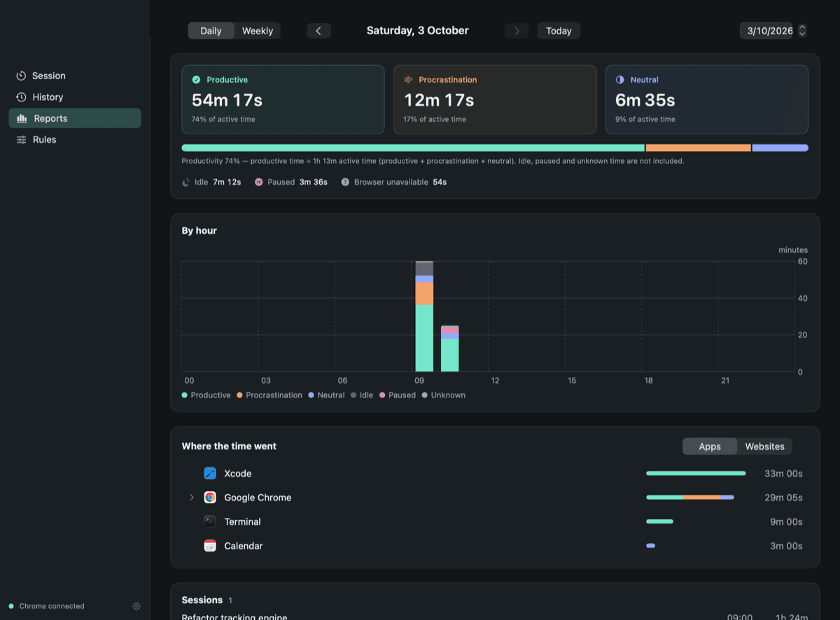Click the 09 hour stacked bar
Image resolution: width=840 pixels, height=620 pixels.
[424, 316]
